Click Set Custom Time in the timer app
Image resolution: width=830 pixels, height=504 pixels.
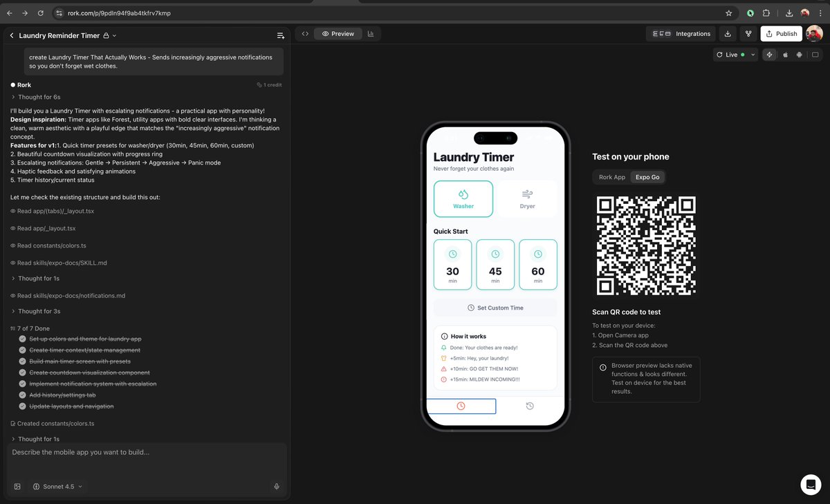point(495,307)
